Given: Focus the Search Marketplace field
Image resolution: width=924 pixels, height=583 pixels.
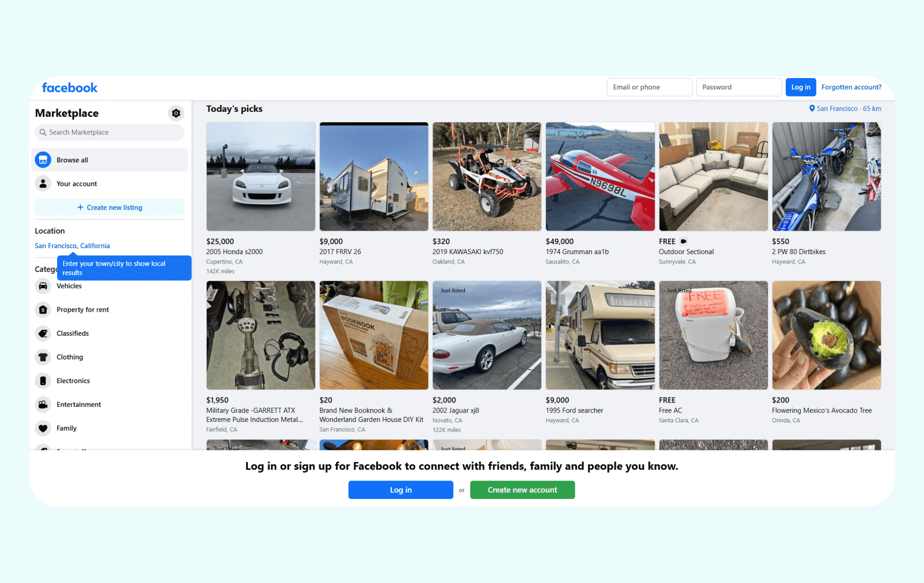Looking at the screenshot, I should coord(110,132).
